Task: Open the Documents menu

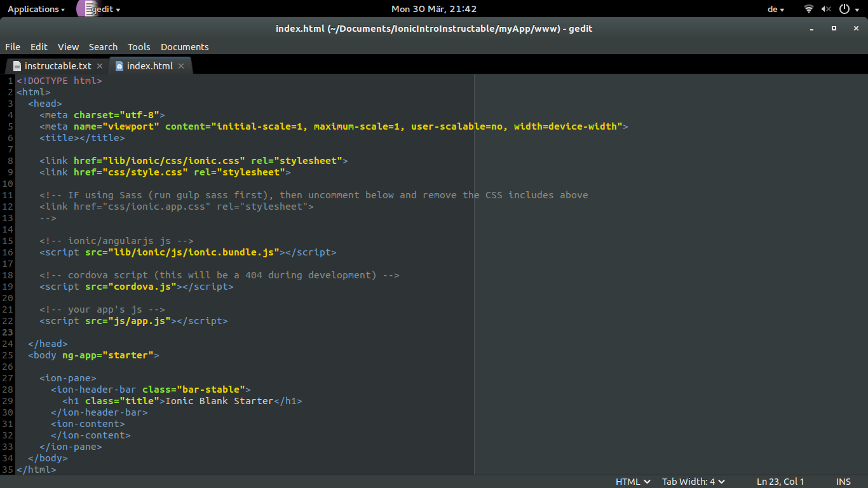Action: coord(184,47)
